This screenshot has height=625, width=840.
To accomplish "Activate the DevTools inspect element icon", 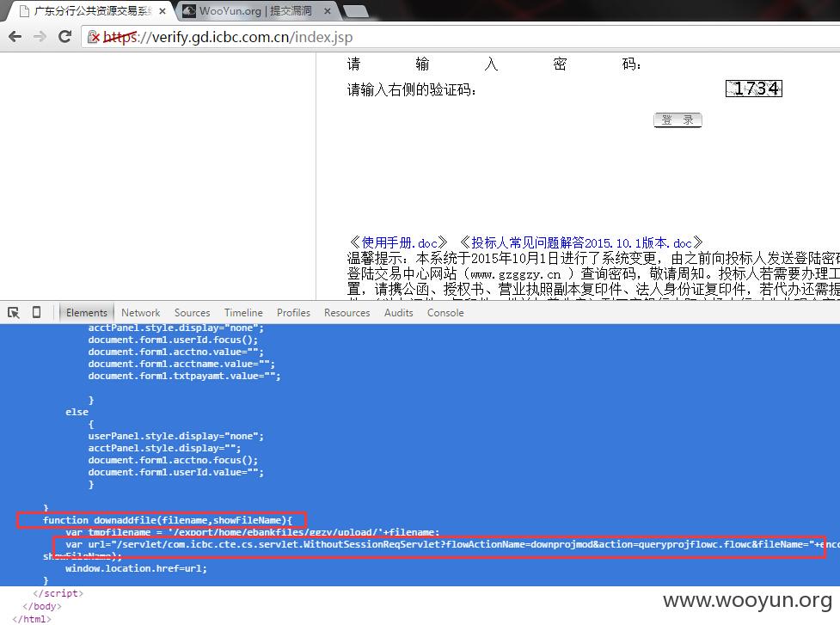I will click(14, 312).
